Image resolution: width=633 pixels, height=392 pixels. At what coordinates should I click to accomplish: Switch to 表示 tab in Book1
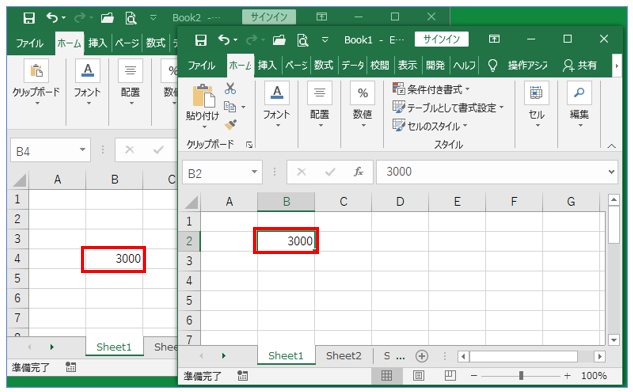[x=407, y=65]
